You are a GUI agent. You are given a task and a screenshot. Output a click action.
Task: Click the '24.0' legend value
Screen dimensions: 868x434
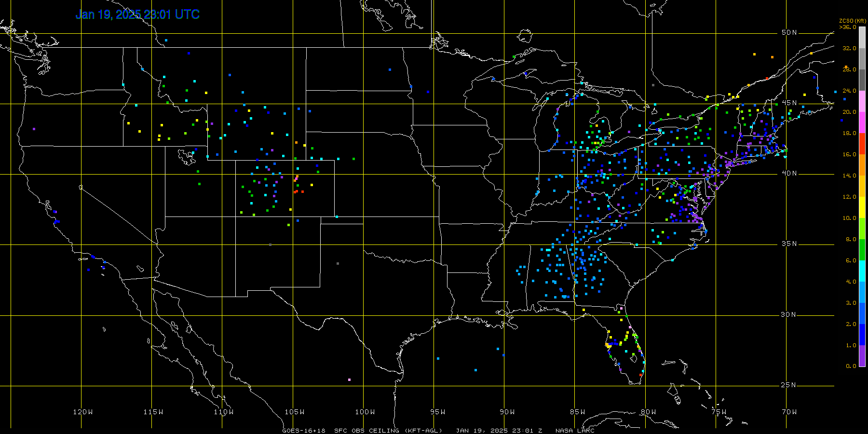(849, 91)
